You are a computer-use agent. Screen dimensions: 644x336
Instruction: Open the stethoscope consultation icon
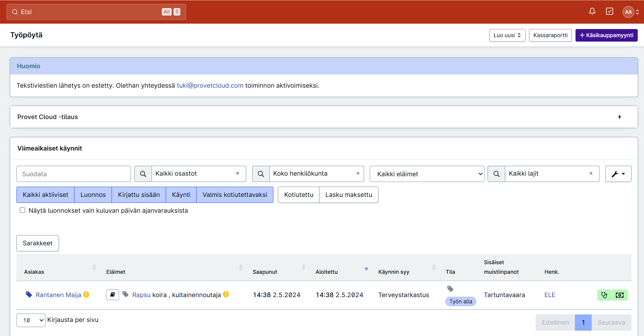[x=604, y=295]
